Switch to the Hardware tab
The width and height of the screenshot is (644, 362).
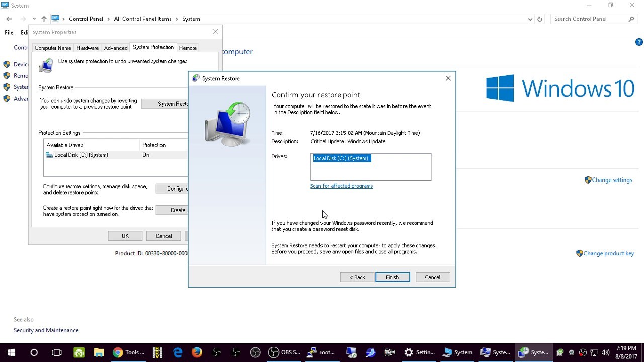tap(88, 48)
